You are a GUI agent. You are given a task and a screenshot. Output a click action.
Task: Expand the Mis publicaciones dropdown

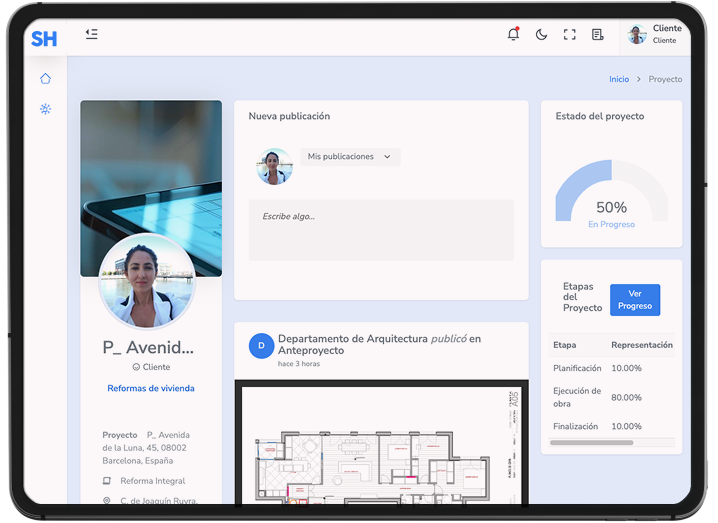point(350,157)
